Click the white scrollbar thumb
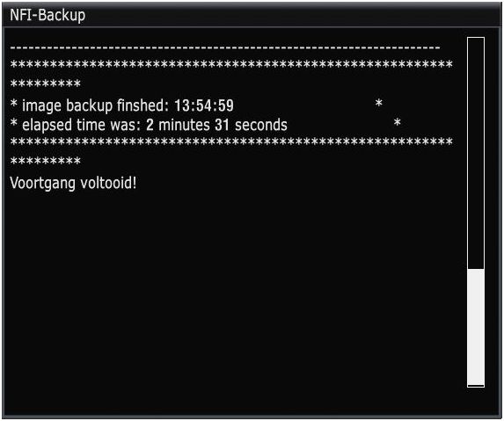Viewport: 504px width, 421px height. 476,327
